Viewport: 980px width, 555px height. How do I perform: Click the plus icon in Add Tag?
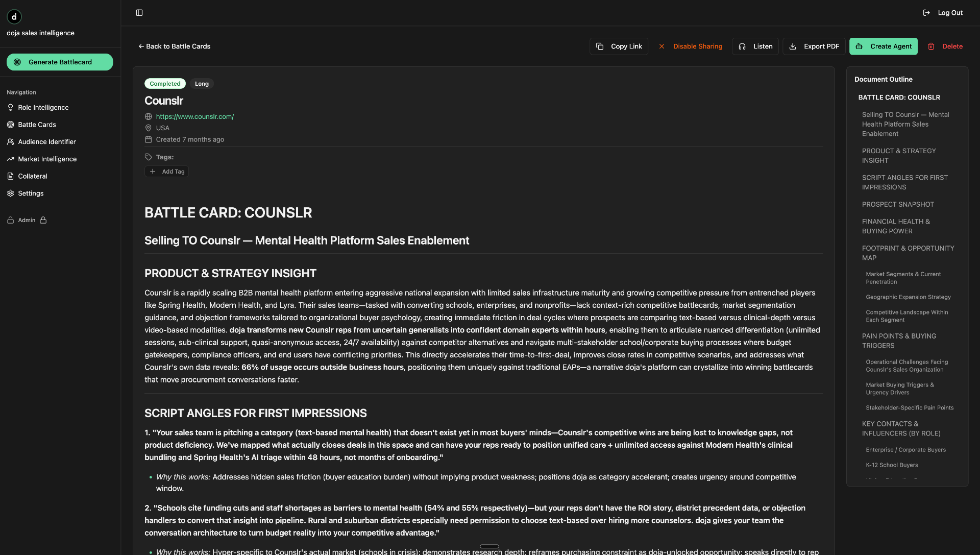tap(153, 172)
